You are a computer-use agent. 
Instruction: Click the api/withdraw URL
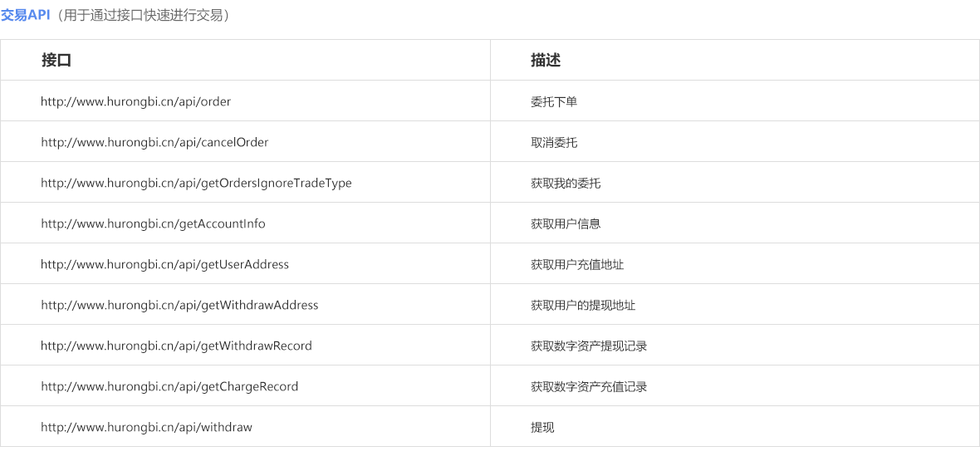[146, 427]
